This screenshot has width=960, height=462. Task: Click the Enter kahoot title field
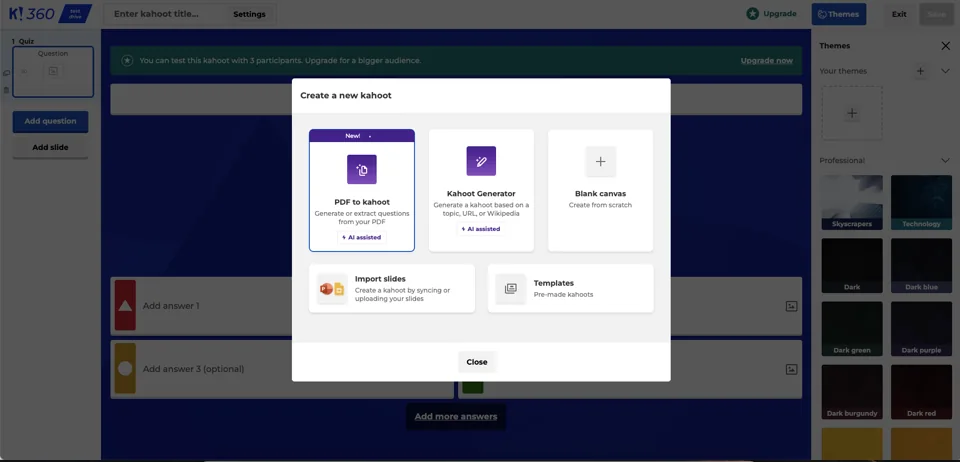pyautogui.click(x=165, y=14)
